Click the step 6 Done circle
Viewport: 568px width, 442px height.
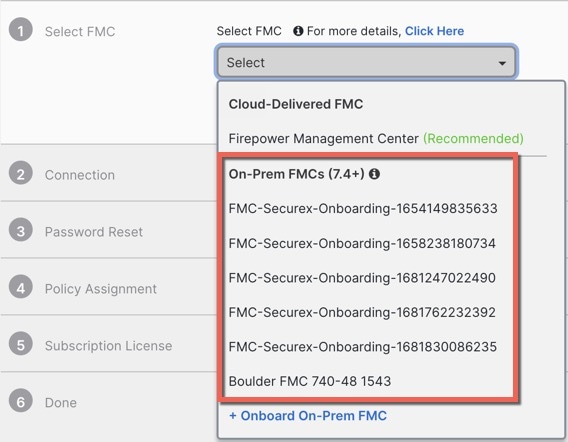[x=21, y=401]
